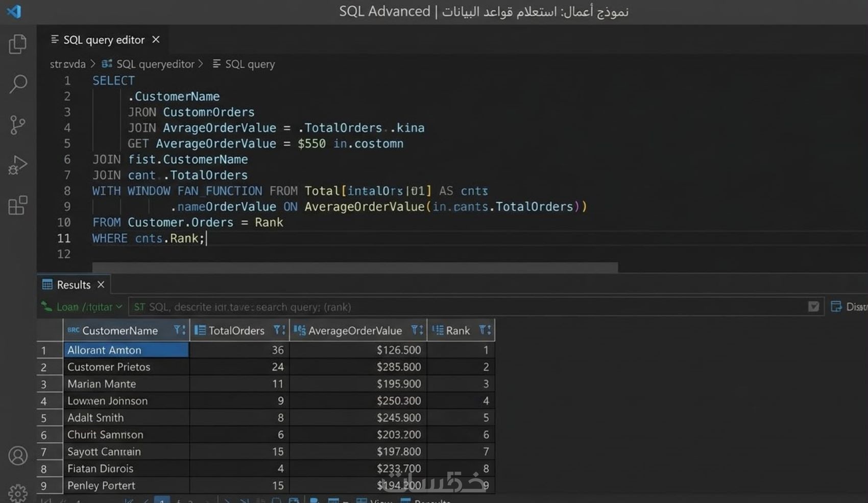The image size is (868, 503).
Task: Click the JOIN fist.CustomerName line
Action: point(170,159)
